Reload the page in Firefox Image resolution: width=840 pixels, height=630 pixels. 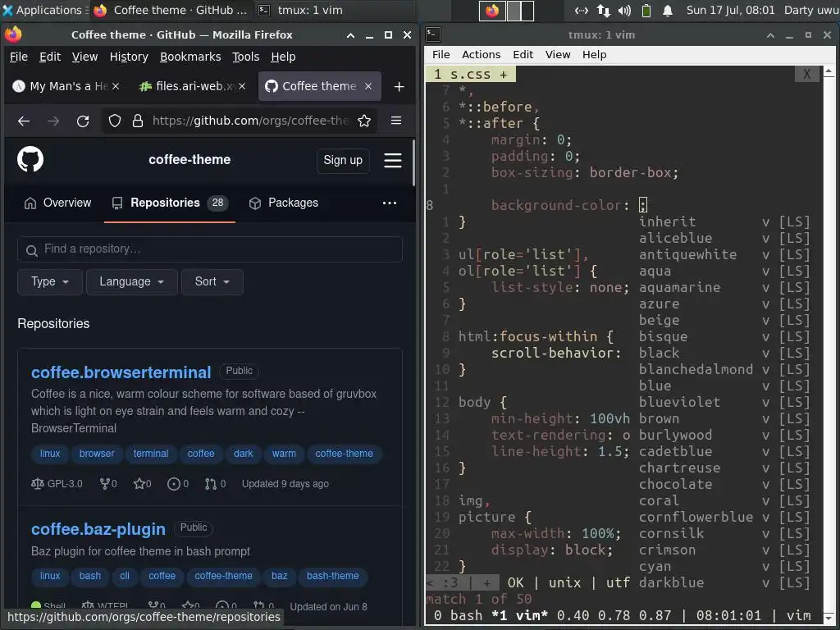click(83, 121)
